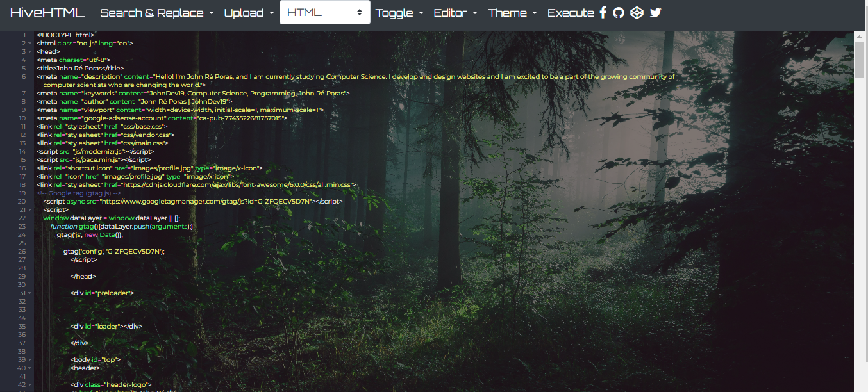This screenshot has height=392, width=868.
Task: Open the Editor dropdown menu
Action: (456, 13)
